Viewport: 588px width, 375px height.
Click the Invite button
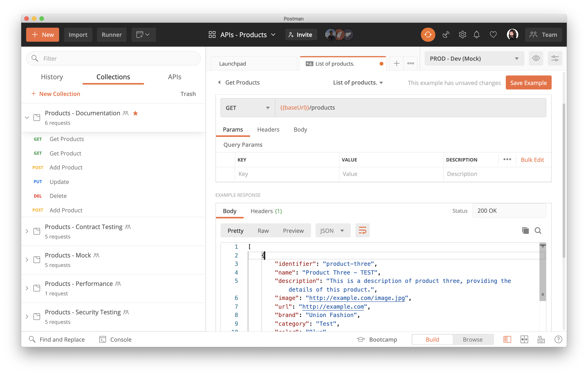pos(301,35)
